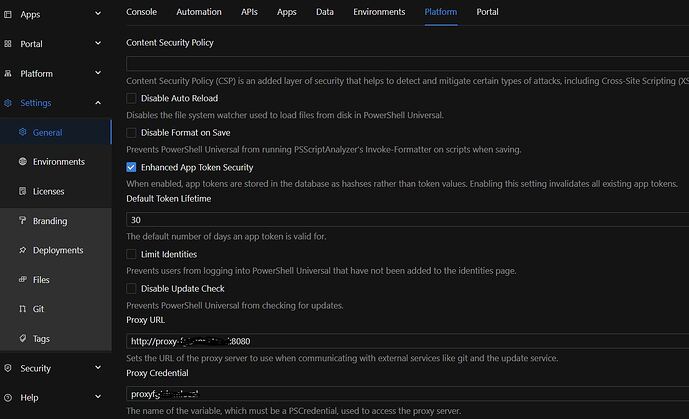
Task: Go to Licenses in the sidebar
Action: click(x=56, y=191)
